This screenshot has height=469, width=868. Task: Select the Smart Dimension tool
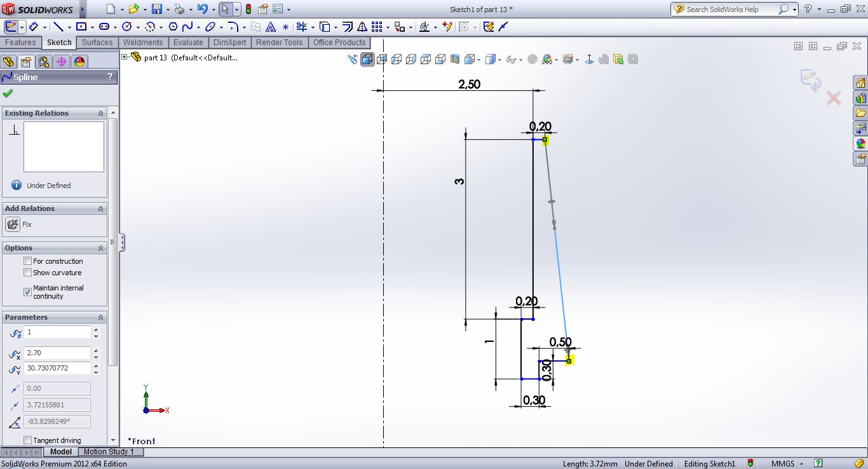[x=33, y=27]
